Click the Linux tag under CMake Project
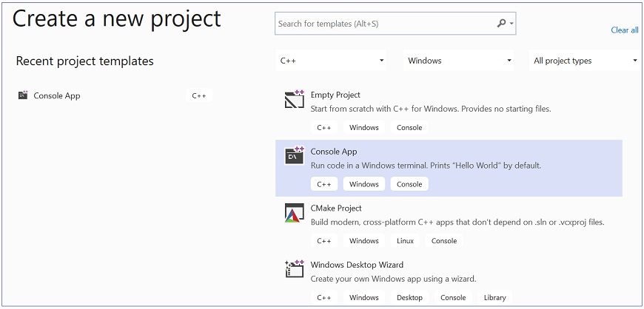The image size is (644, 309). [x=404, y=241]
